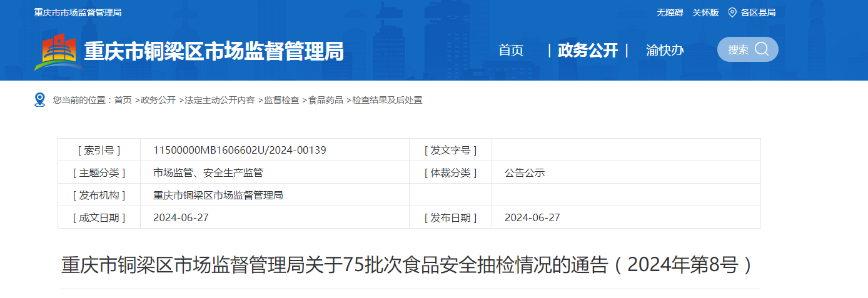Click the blue location pin before 您当前的位置
The width and height of the screenshot is (868, 298).
coord(40,100)
